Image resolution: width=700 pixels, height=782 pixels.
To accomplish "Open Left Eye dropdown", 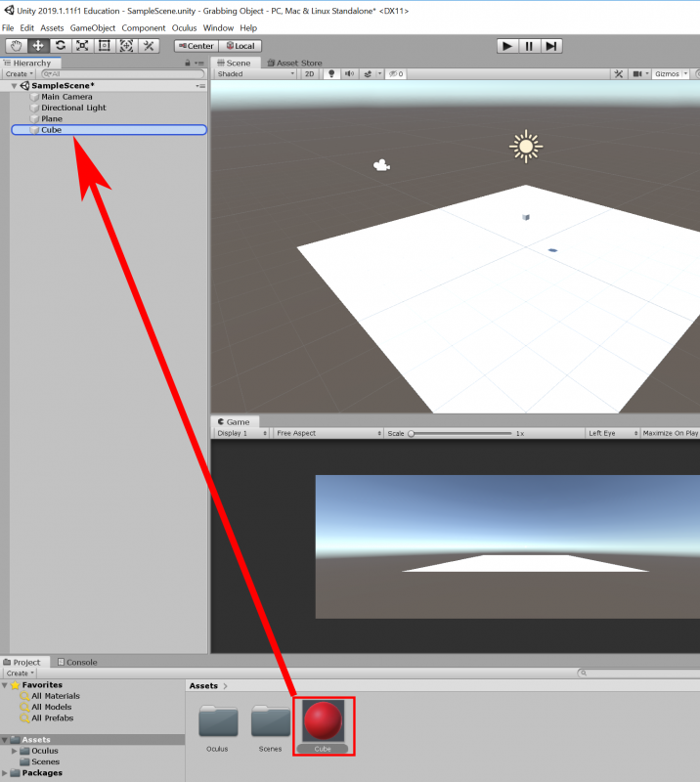I will point(613,433).
